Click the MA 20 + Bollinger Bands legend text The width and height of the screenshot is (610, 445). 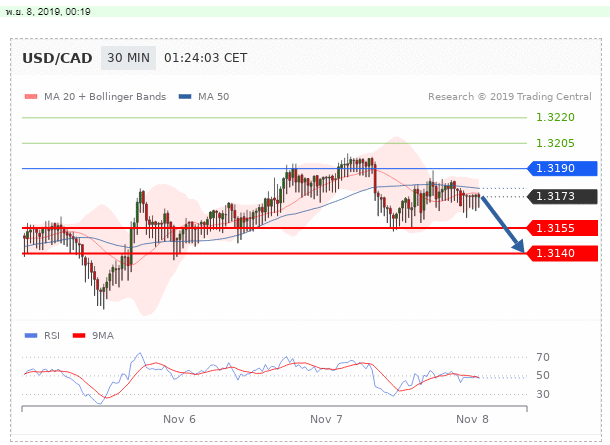coord(105,96)
